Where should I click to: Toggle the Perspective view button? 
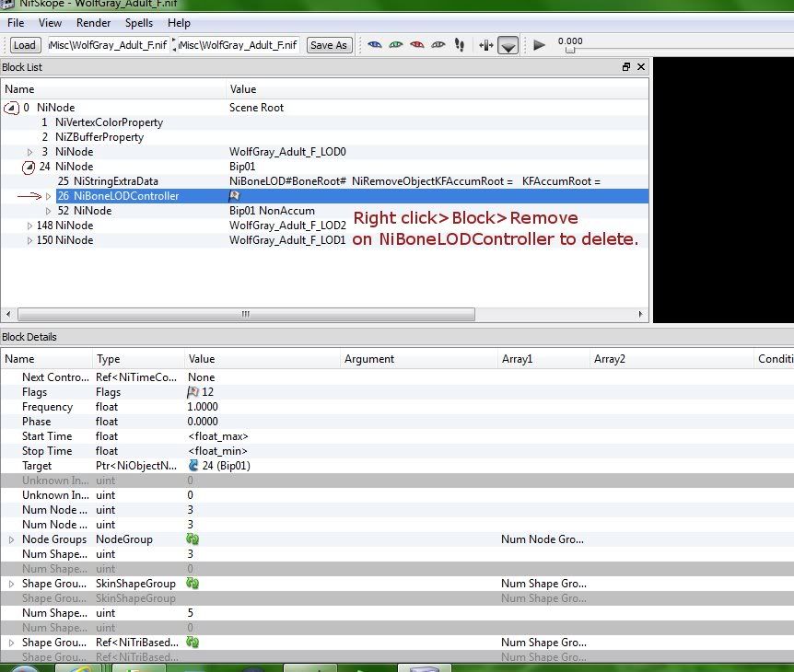tap(508, 45)
